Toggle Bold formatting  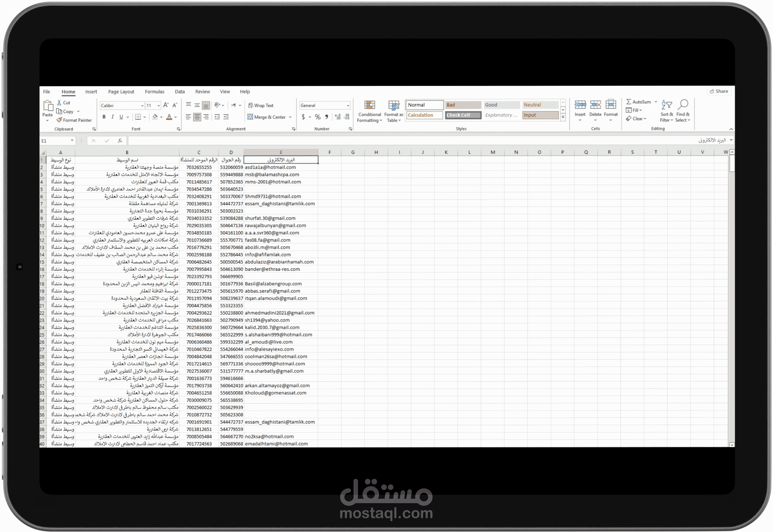(x=104, y=117)
